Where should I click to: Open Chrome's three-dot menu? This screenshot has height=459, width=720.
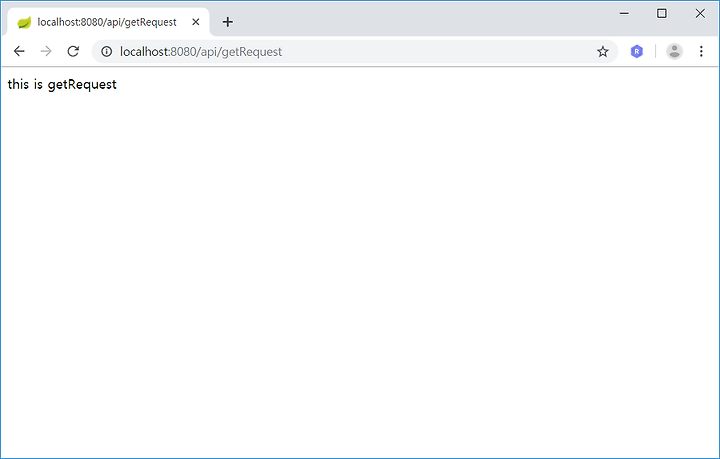[x=701, y=51]
